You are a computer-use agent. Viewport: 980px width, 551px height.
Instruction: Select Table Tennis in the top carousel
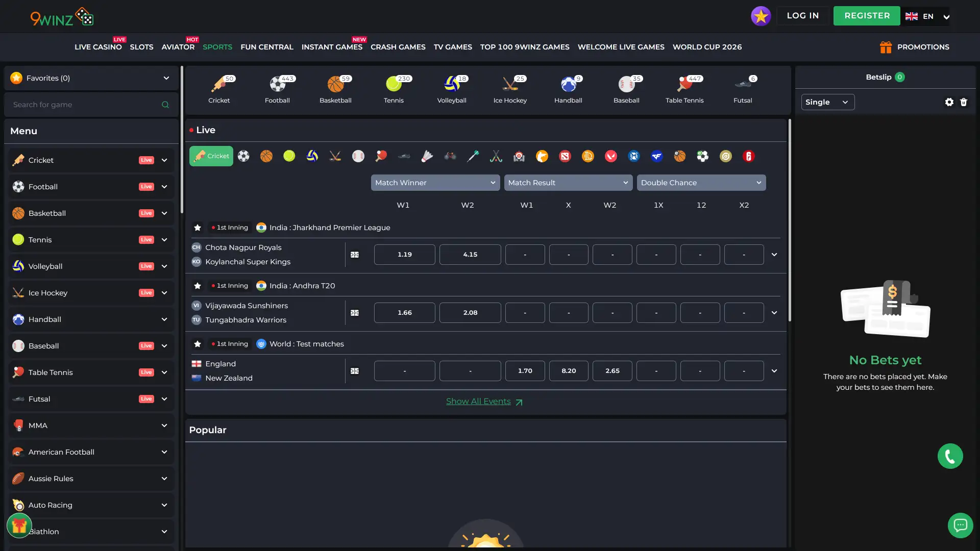click(x=684, y=89)
